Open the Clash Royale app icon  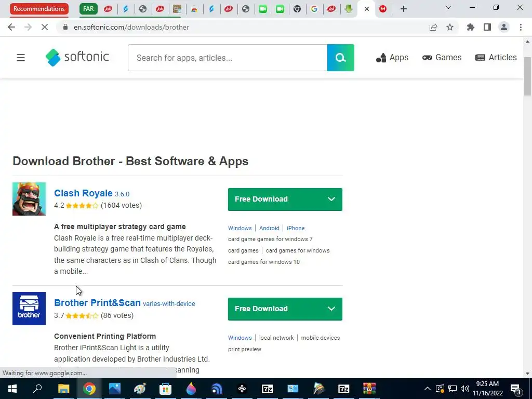click(29, 199)
